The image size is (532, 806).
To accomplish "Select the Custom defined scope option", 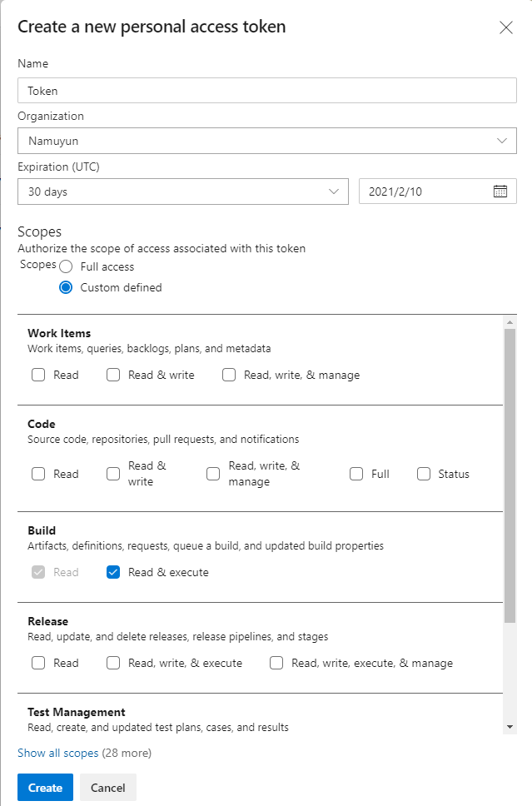I will (x=67, y=287).
